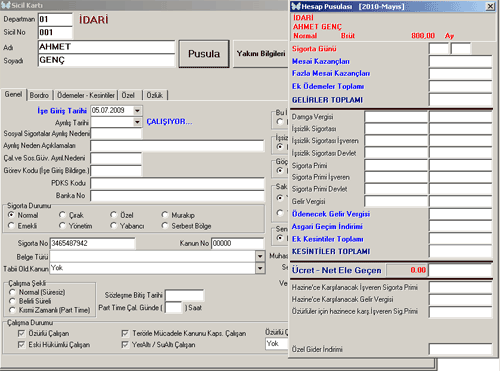Image resolution: width=500 pixels, height=371 pixels.
Task: Click the Sicil Kartı window title icon
Action: [6, 5]
